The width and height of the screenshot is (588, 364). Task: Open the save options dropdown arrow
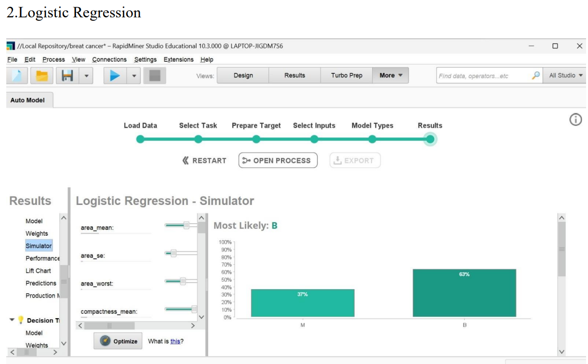(86, 76)
